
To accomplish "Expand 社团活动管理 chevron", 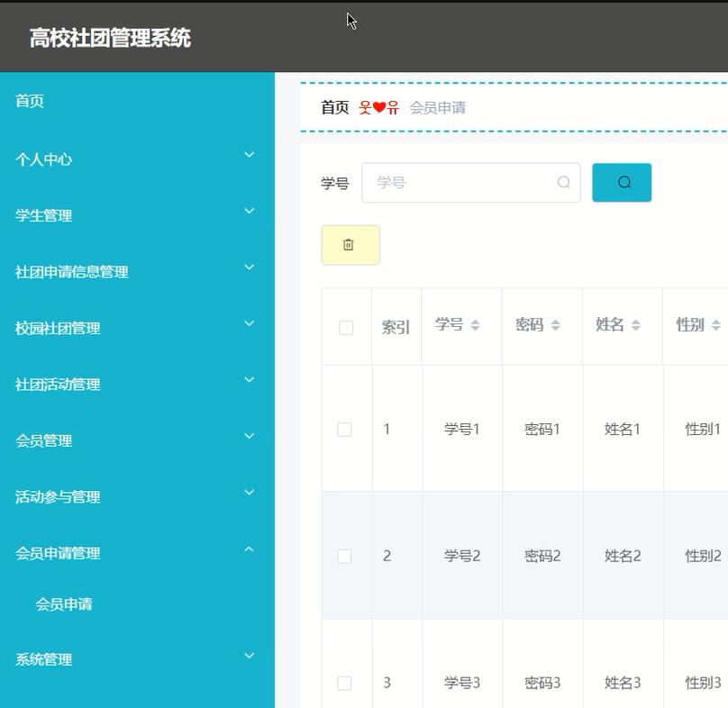I will click(x=250, y=379).
